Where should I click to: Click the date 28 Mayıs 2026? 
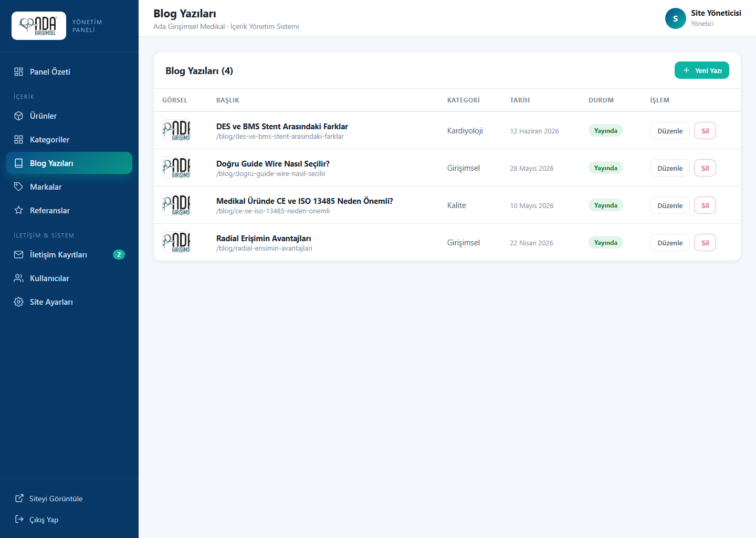(x=532, y=169)
